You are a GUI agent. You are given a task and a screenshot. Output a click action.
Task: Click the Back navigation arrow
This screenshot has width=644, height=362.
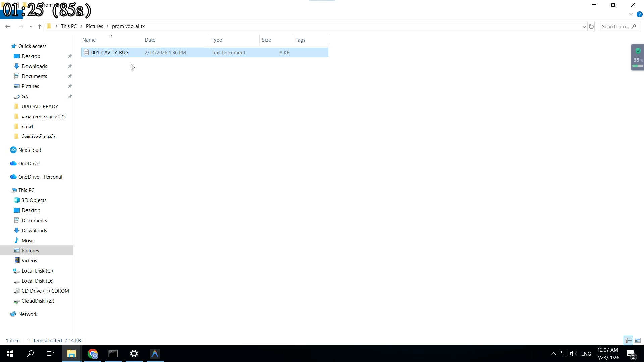click(x=8, y=26)
